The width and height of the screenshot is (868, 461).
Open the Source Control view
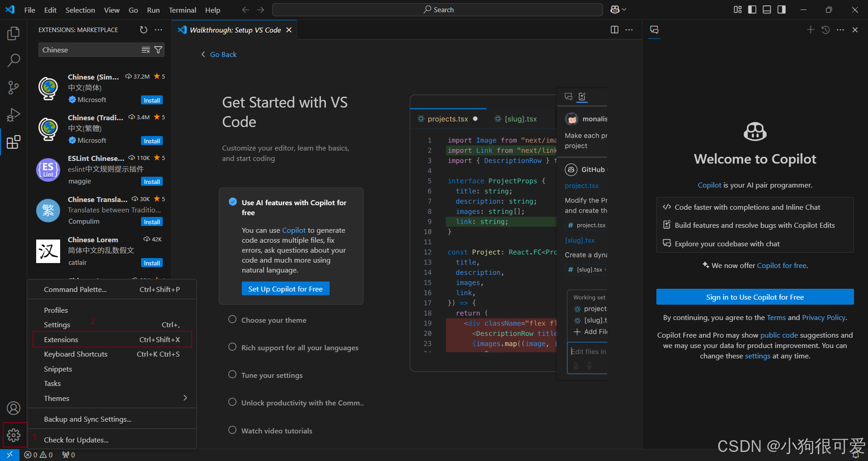[14, 88]
